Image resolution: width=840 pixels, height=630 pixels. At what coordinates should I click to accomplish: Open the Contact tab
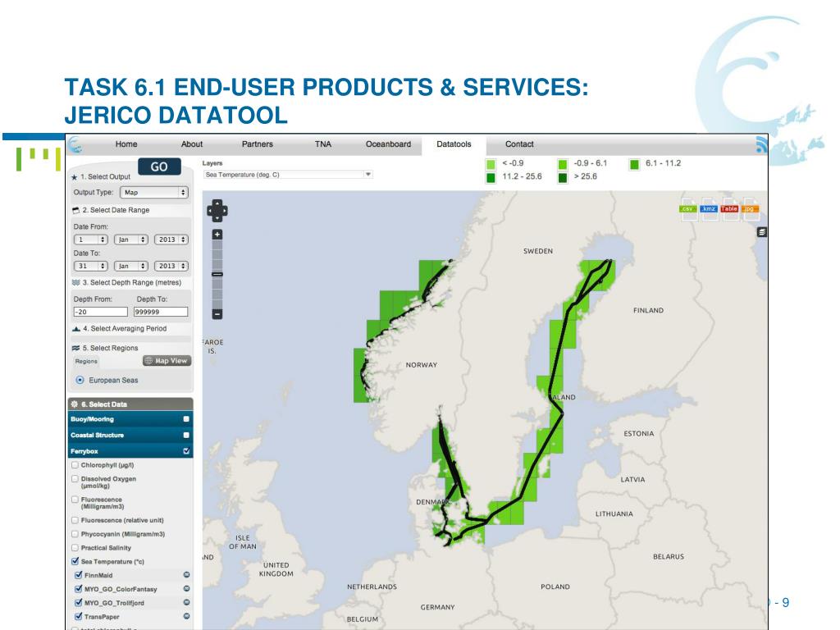tap(519, 144)
